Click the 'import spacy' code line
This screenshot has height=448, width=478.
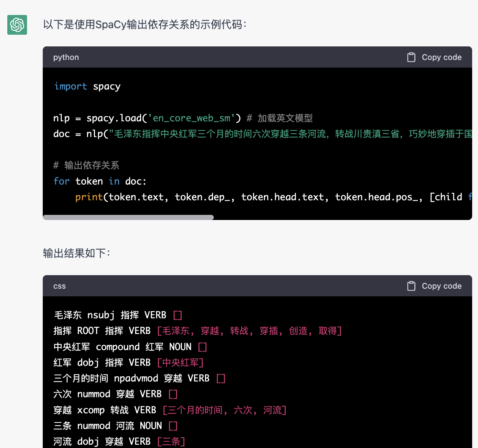click(87, 87)
